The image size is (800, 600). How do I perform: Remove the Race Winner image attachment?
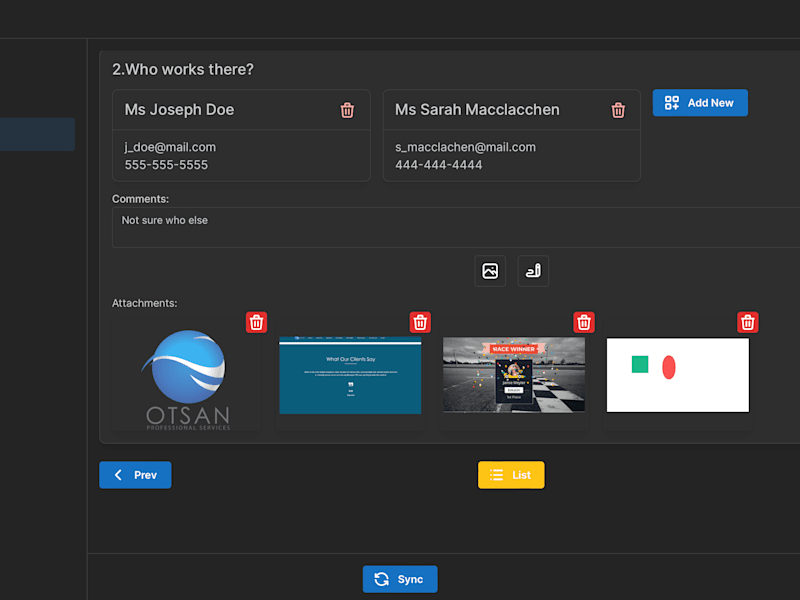point(584,322)
